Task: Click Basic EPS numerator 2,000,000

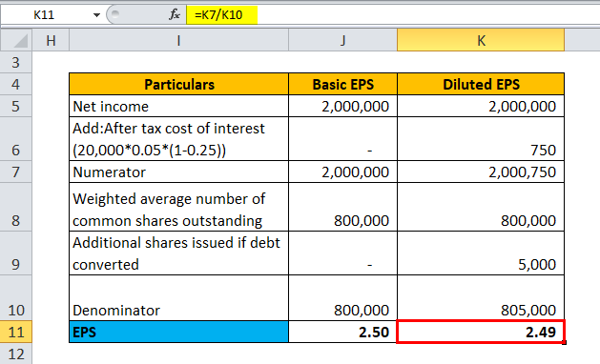Action: tap(342, 172)
